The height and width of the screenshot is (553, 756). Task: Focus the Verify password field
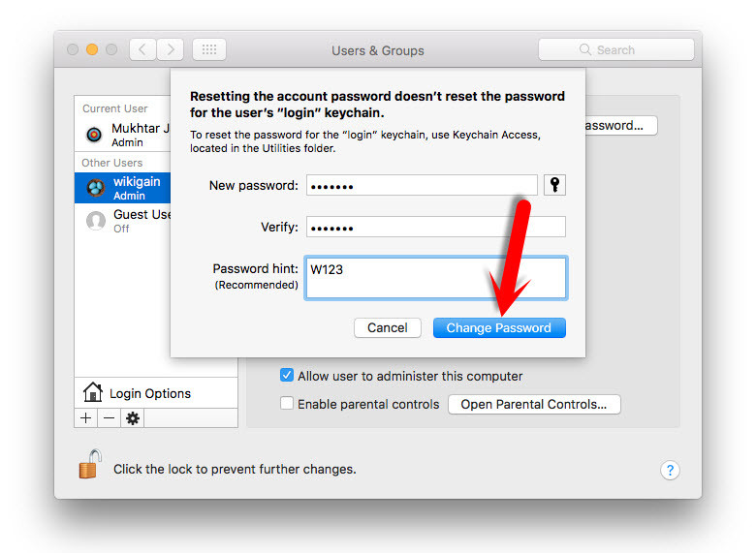click(435, 228)
